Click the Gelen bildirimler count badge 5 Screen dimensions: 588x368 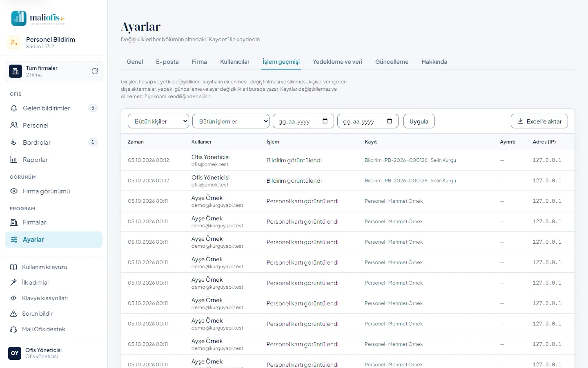[x=93, y=108]
